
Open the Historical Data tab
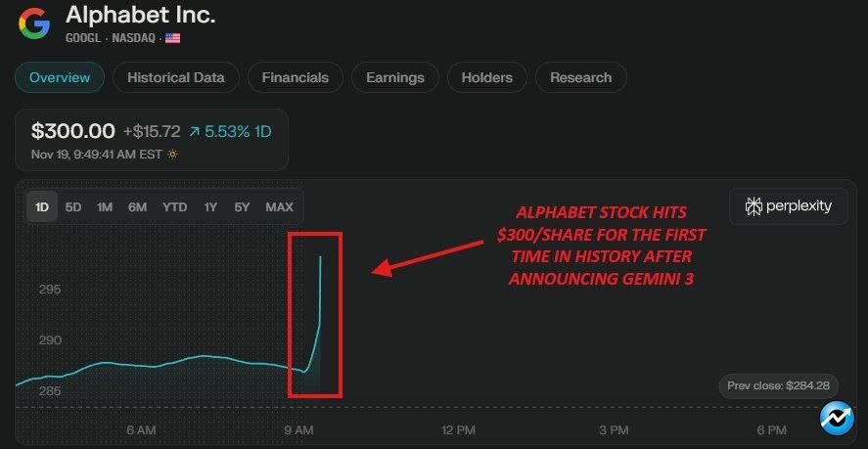[176, 77]
